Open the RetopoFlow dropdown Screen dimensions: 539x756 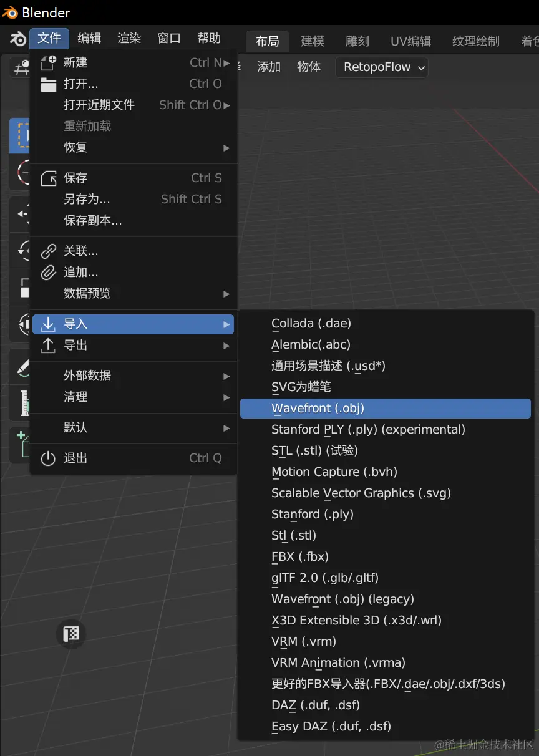click(382, 67)
